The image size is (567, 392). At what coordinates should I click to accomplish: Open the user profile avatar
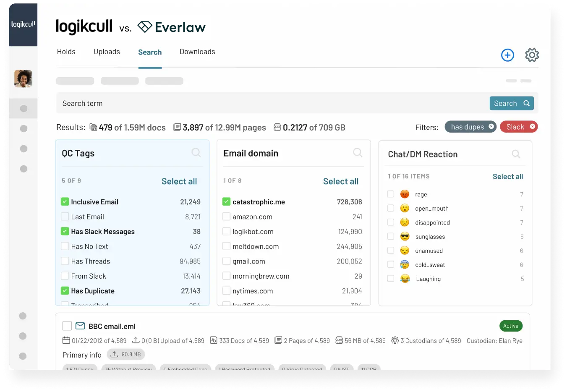pyautogui.click(x=23, y=78)
